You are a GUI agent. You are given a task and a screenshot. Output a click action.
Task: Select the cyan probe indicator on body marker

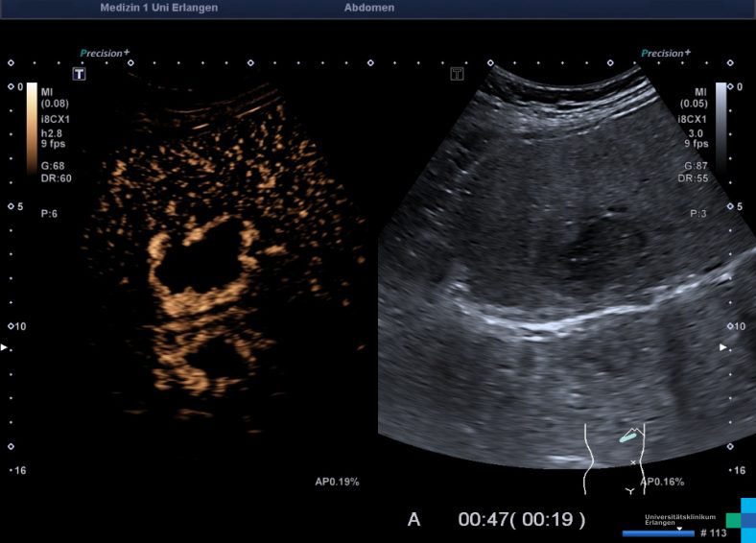(627, 437)
